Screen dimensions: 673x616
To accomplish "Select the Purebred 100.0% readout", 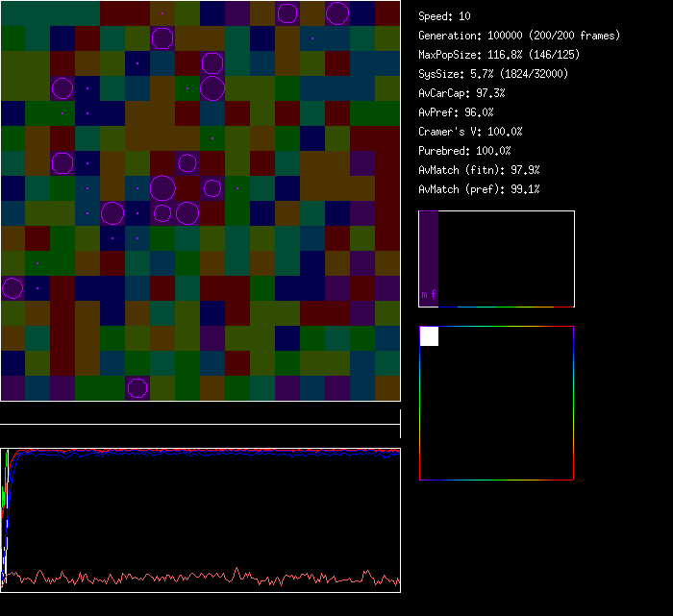I will (464, 151).
